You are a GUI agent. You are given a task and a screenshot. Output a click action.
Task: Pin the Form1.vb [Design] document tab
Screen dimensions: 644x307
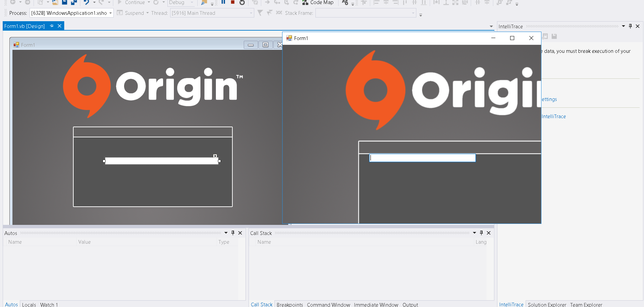coord(51,26)
